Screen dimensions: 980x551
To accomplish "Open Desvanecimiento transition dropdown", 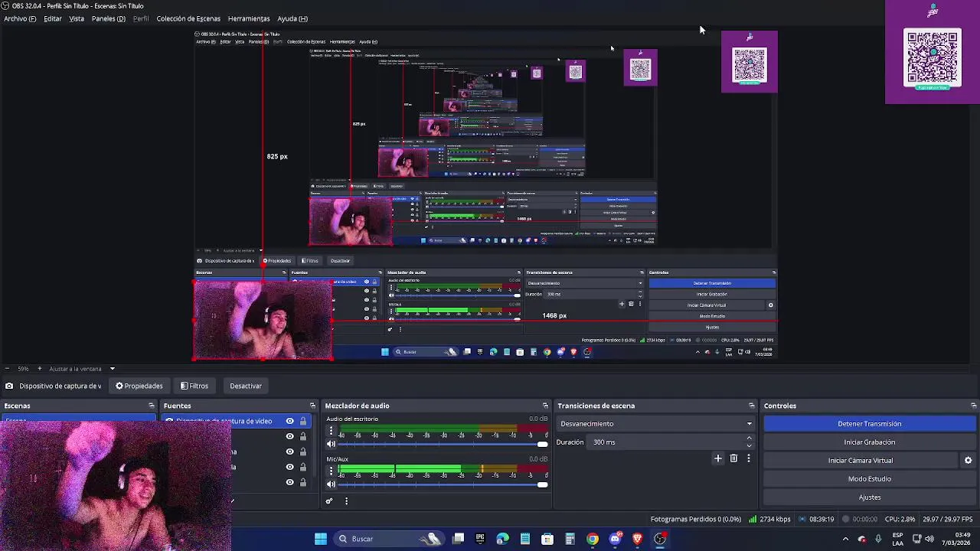I will point(656,424).
